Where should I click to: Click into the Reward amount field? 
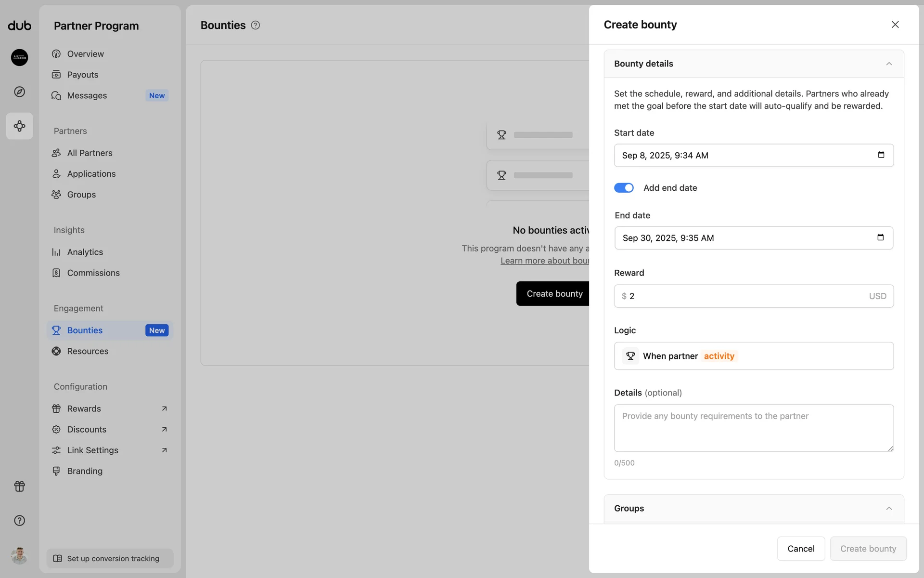pos(746,296)
